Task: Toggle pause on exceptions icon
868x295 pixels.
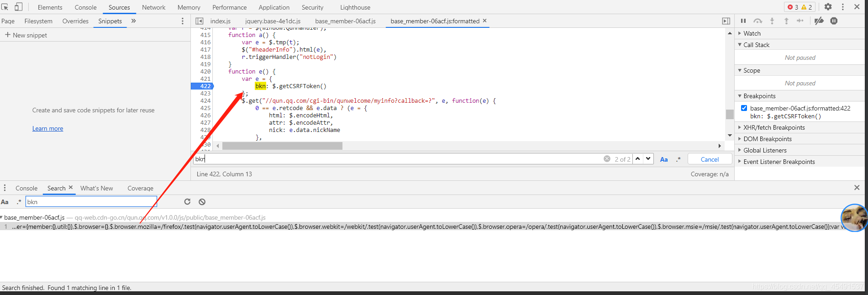Action: click(x=834, y=21)
